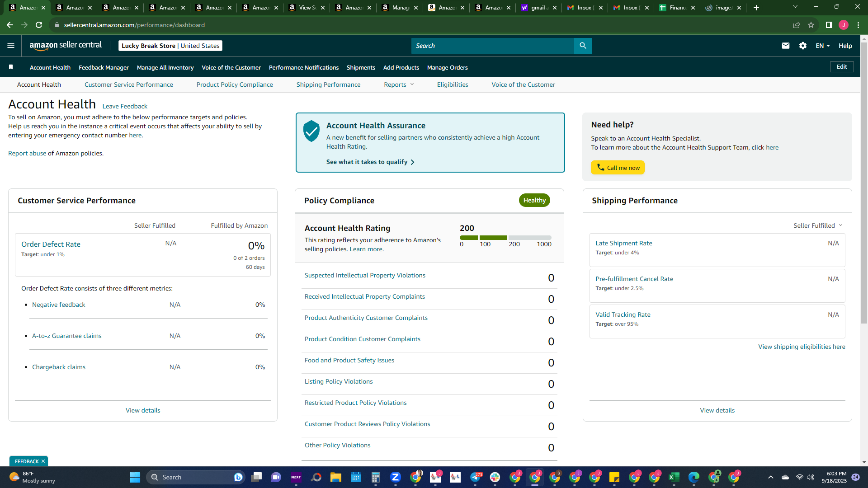Screen dimensions: 868x488
Task: Open Microsoft Edge from the taskbar
Action: coord(694,477)
